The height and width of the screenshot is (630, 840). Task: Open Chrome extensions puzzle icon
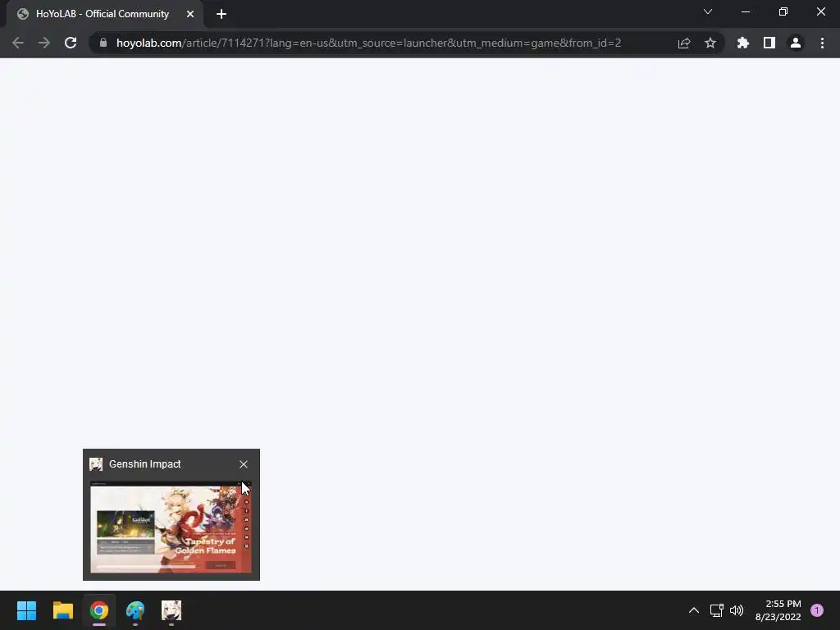[742, 43]
